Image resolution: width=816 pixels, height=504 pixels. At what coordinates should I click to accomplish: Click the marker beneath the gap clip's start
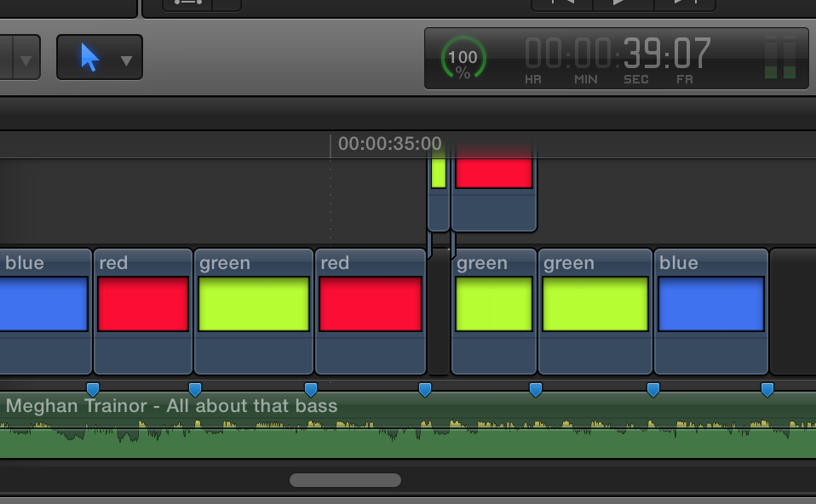click(x=425, y=390)
